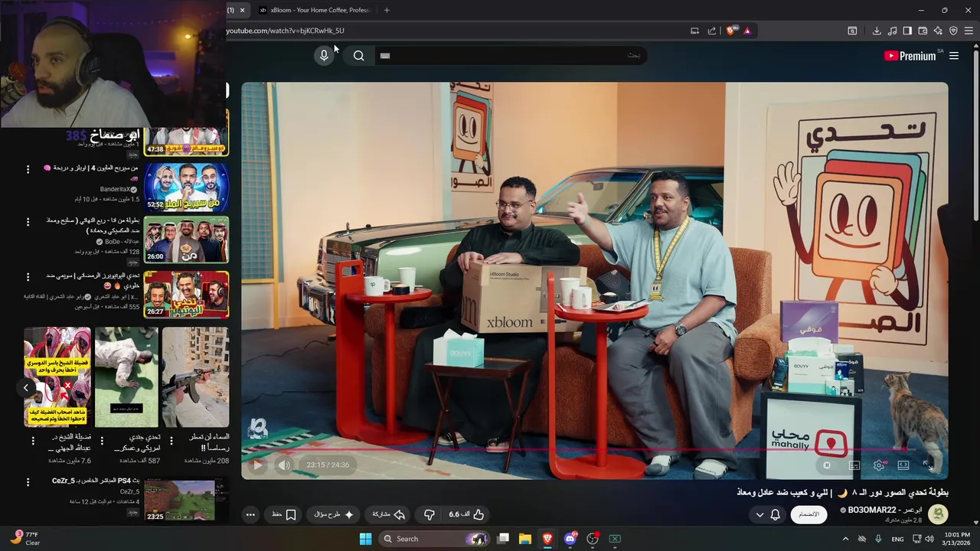The height and width of the screenshot is (551, 980).
Task: Go to YouTube Premium home logo
Action: click(910, 56)
